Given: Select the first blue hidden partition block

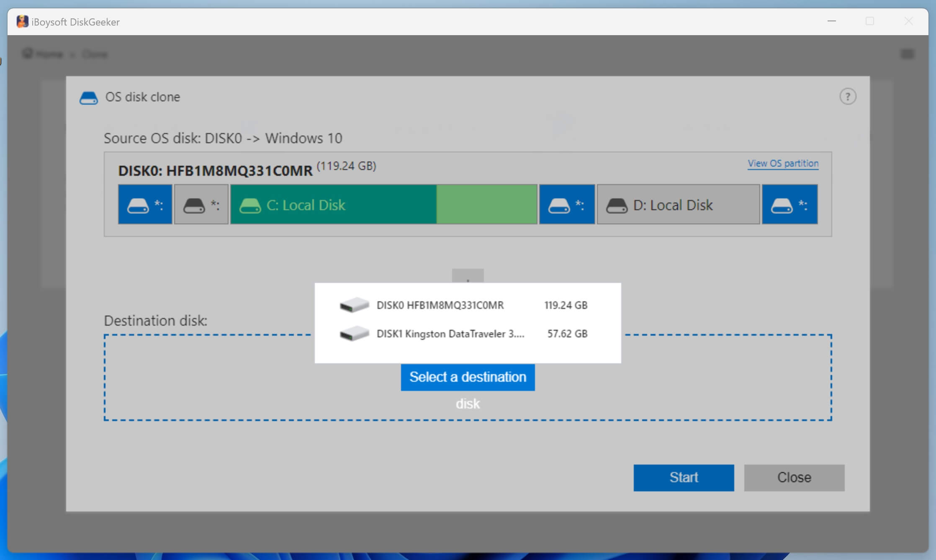Looking at the screenshot, I should point(145,205).
